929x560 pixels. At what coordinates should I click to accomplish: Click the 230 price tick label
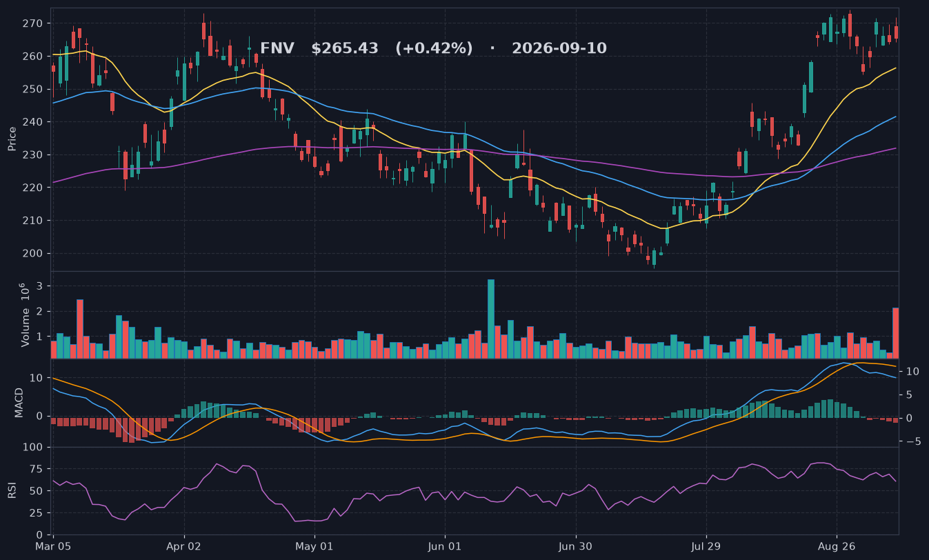(x=34, y=154)
